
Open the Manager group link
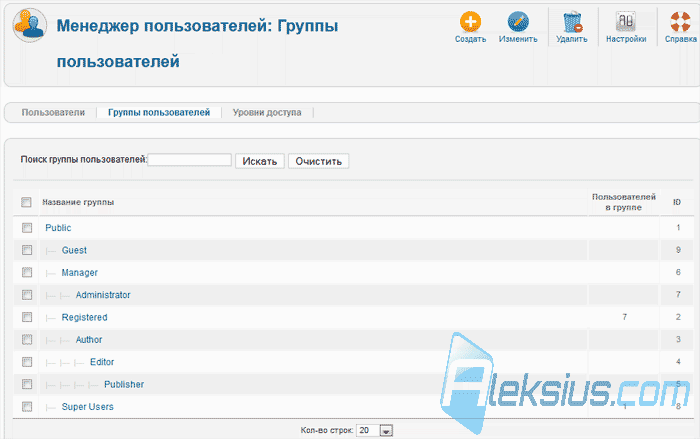(79, 272)
